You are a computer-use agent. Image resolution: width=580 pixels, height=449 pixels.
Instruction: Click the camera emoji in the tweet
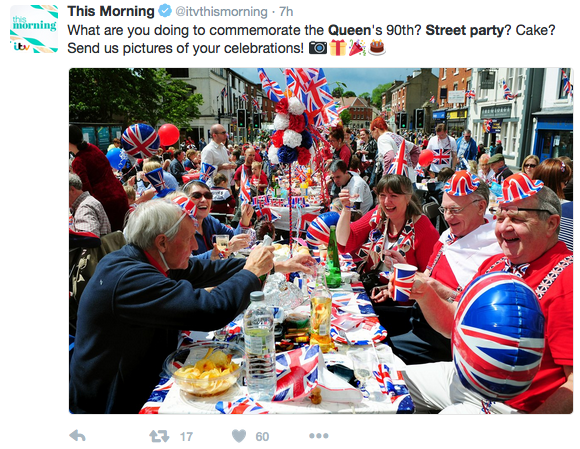(318, 48)
